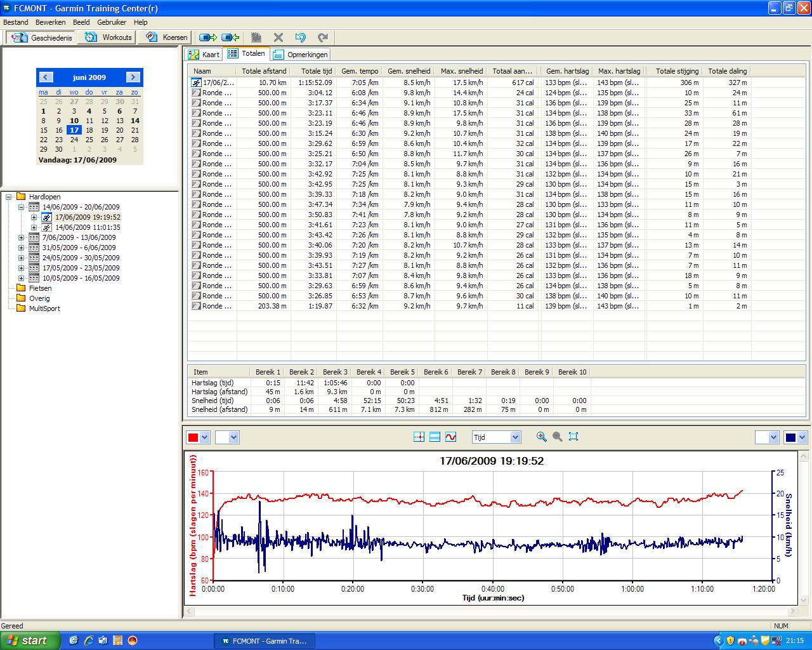The height and width of the screenshot is (650, 812).
Task: Click the send to device icon
Action: pos(207,37)
